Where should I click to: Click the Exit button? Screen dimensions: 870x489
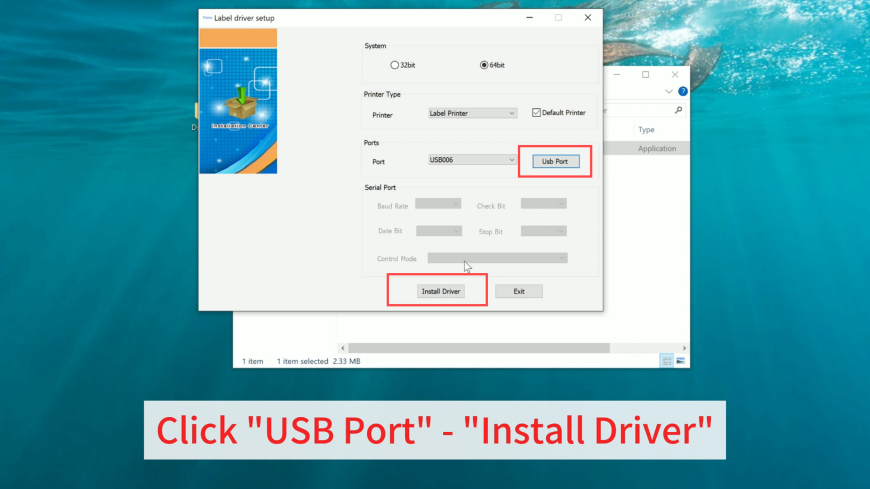[x=519, y=291]
